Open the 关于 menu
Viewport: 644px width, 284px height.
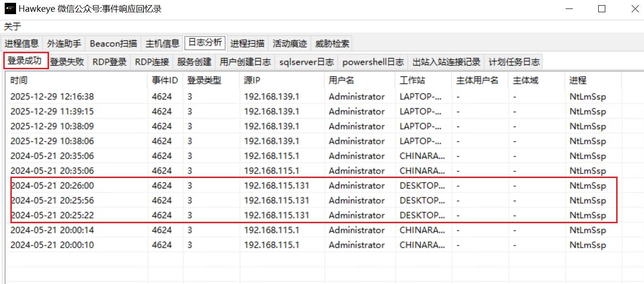[12, 26]
